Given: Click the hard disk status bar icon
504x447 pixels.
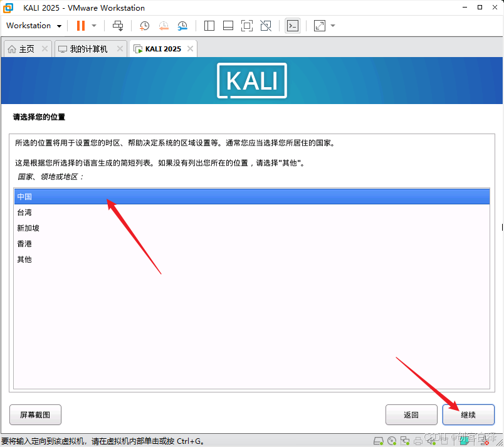Looking at the screenshot, I should [379, 441].
